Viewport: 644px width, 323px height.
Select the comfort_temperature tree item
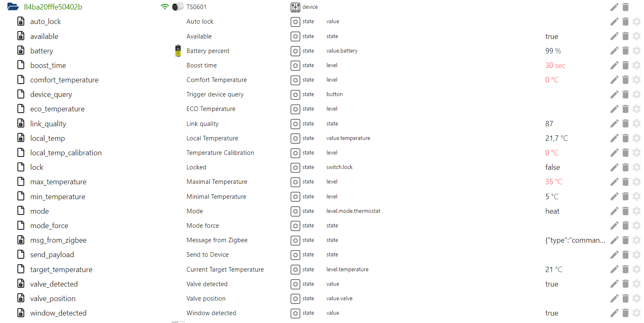coord(64,80)
